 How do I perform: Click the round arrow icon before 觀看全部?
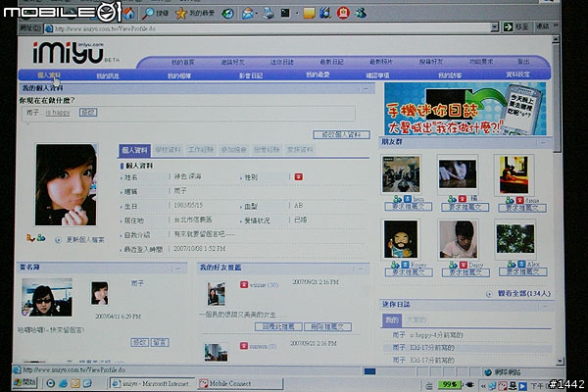coord(489,294)
